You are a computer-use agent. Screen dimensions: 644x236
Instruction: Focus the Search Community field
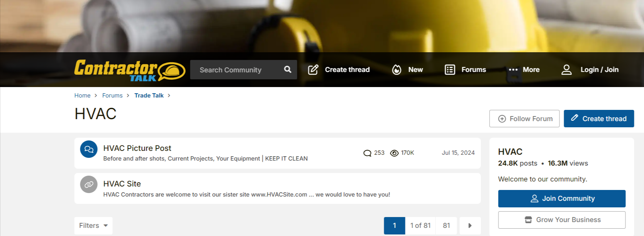tap(243, 70)
